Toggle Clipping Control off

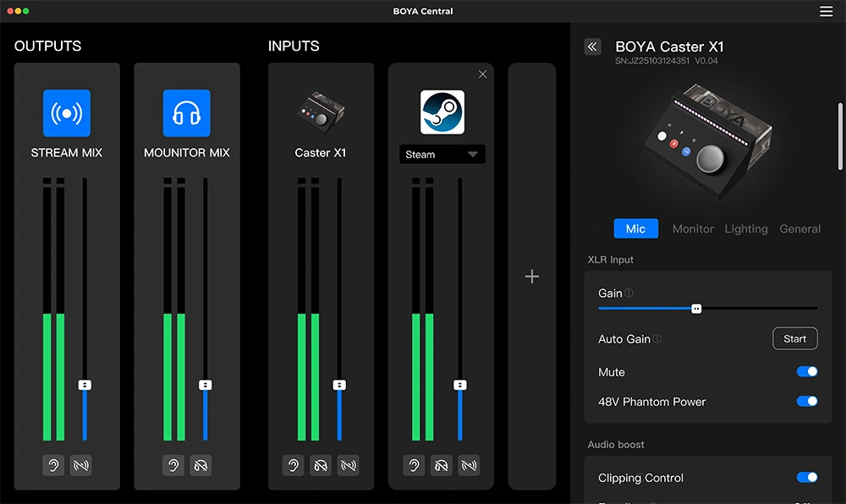807,478
